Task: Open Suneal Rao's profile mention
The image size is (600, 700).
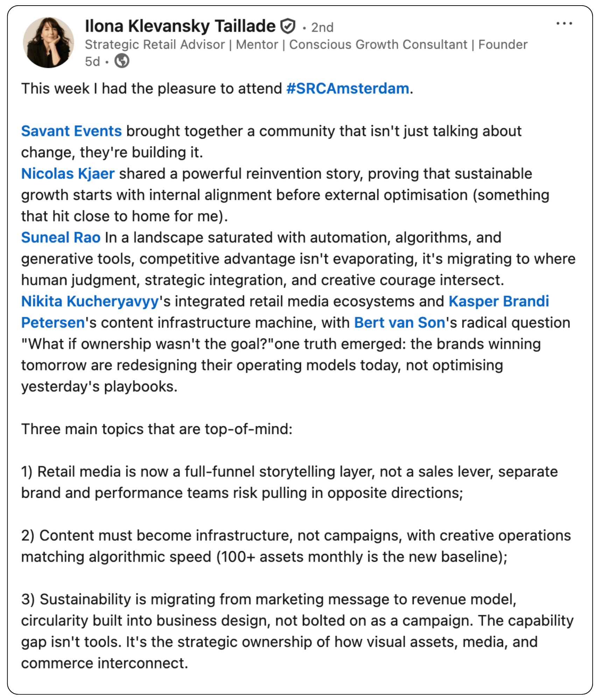Action: point(61,238)
